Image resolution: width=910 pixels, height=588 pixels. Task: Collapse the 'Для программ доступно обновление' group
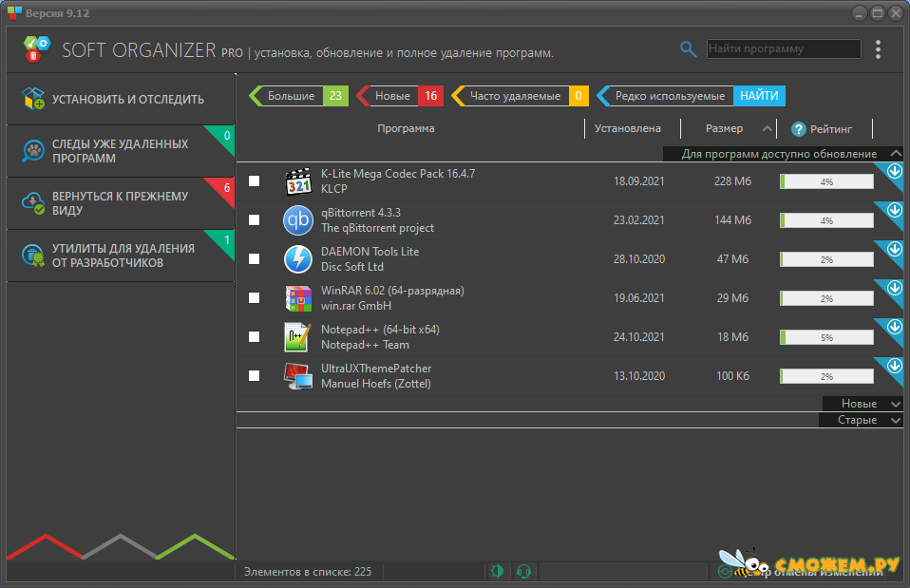[896, 154]
